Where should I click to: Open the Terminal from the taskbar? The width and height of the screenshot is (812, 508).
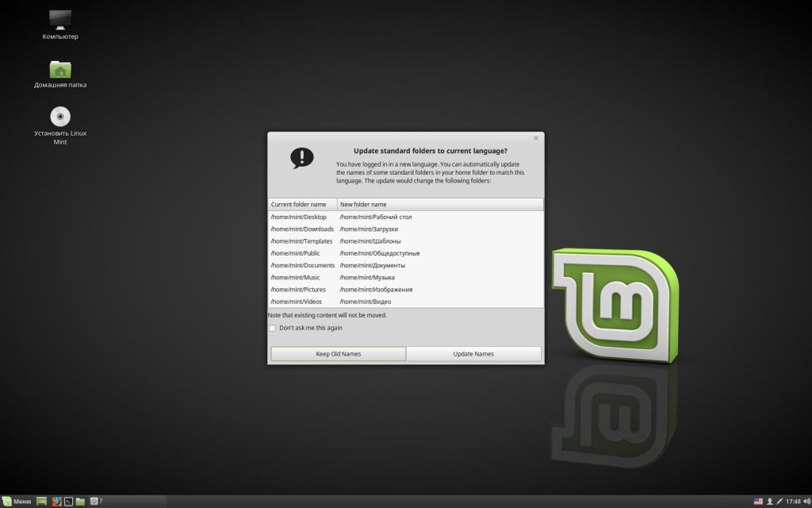[x=68, y=501]
